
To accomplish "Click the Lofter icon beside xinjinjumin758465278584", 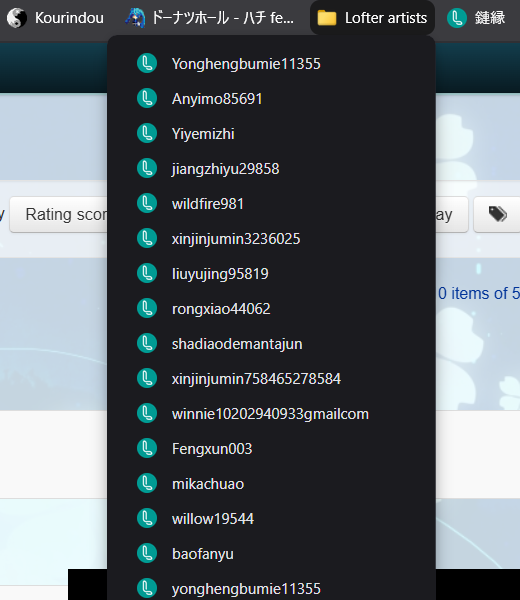I will pyautogui.click(x=147, y=378).
